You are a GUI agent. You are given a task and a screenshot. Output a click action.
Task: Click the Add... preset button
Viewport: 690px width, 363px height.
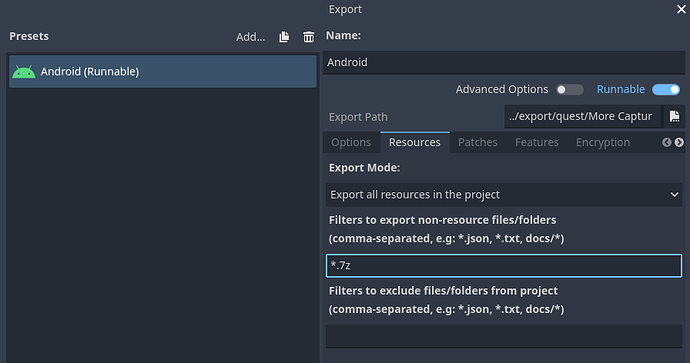(x=250, y=37)
